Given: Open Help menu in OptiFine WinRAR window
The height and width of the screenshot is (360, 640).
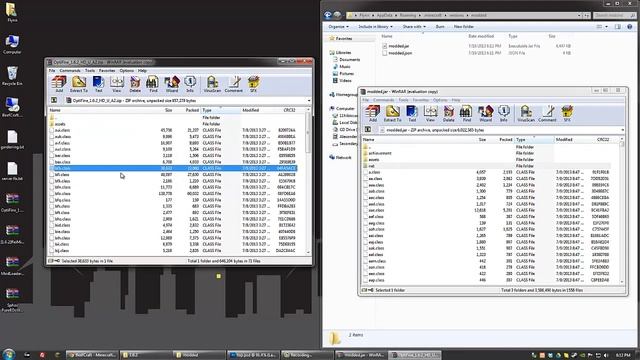Looking at the screenshot, I should [x=142, y=71].
